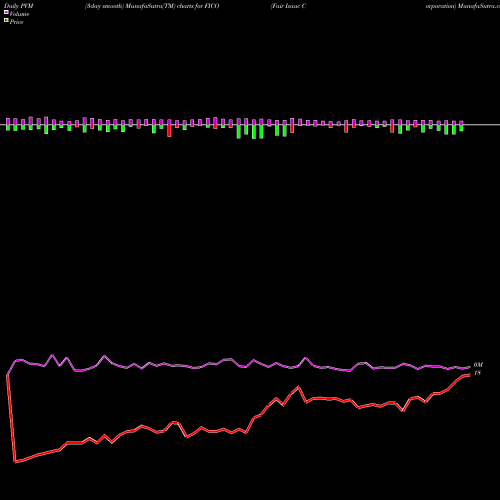Image resolution: width=500 pixels, height=500 pixels.
Task: Click the 'orporation) MunafaSutra.com' text at top right
Action: [x=463, y=6]
